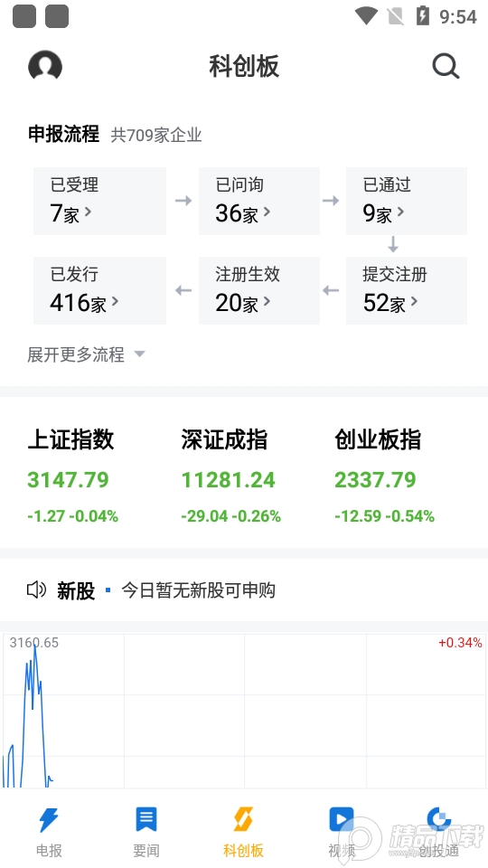
Task: Switch to the 视频 tab
Action: click(342, 830)
